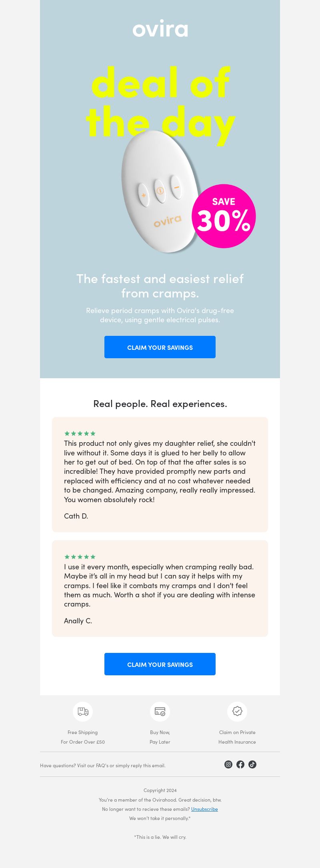
Task: Open the Instagram social icon
Action: tap(228, 764)
